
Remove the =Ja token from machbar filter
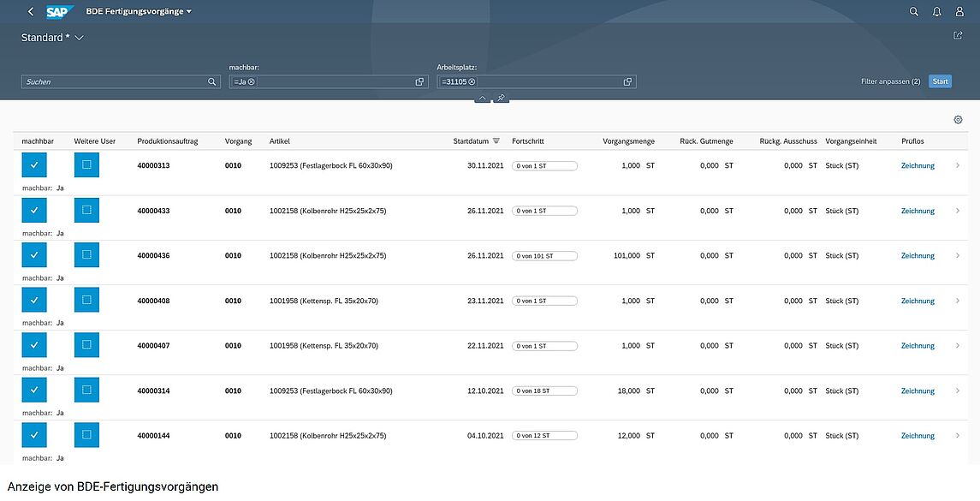point(252,81)
